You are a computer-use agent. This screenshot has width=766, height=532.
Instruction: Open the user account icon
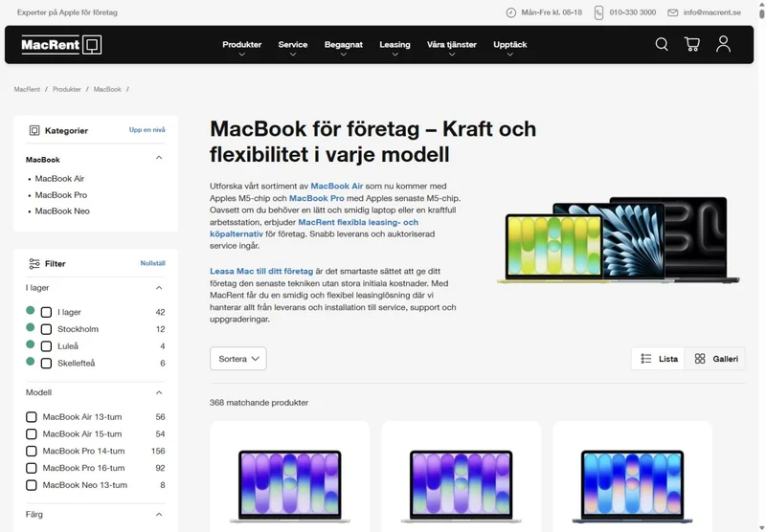click(723, 44)
